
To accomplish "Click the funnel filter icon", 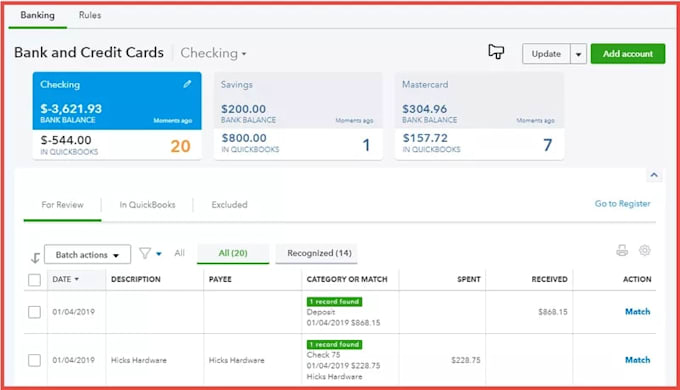I will 145,253.
